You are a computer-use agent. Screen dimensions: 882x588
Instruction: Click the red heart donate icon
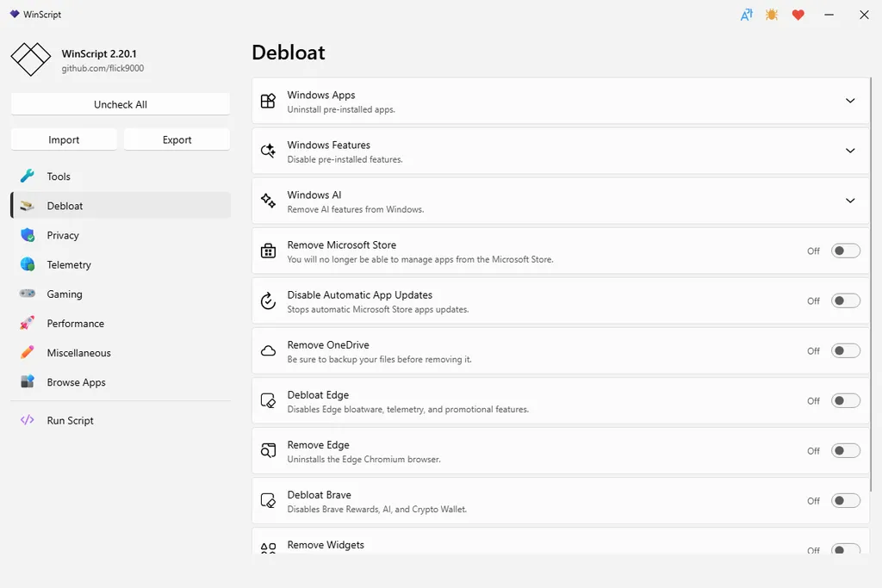[x=798, y=15]
